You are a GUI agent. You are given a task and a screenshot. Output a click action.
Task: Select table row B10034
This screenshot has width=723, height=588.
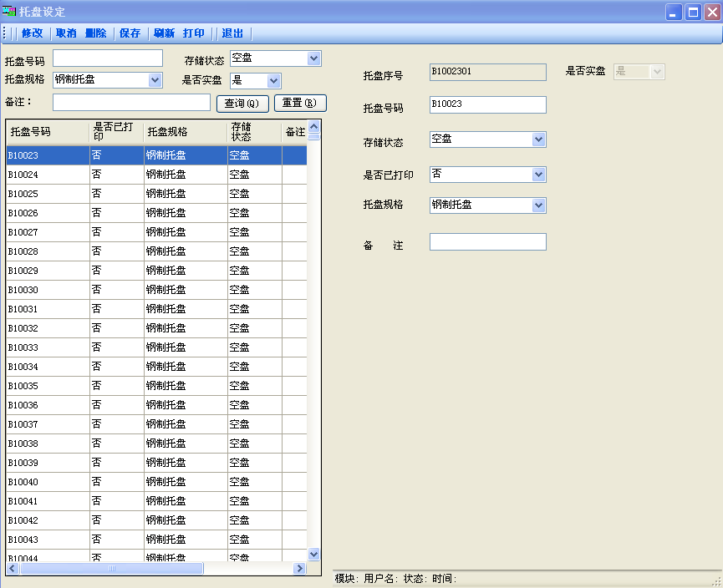coord(157,367)
